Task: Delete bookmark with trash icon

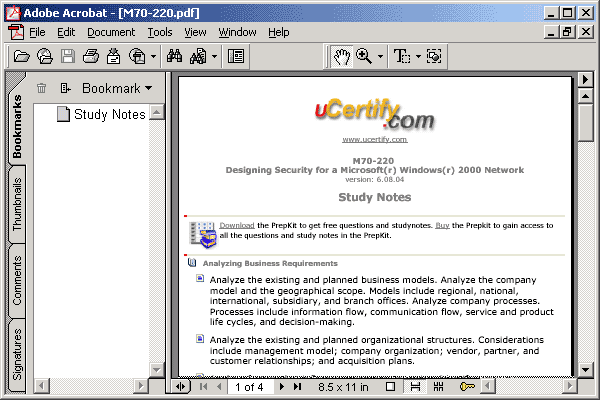Action: [41, 88]
